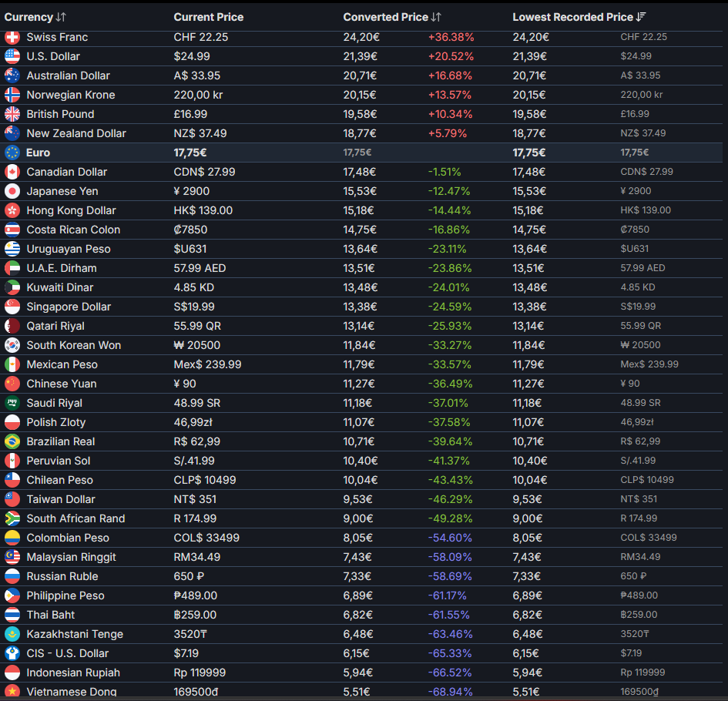Image resolution: width=728 pixels, height=701 pixels.
Task: Click the +20.52% U.S. Dollar difference
Action: click(451, 56)
